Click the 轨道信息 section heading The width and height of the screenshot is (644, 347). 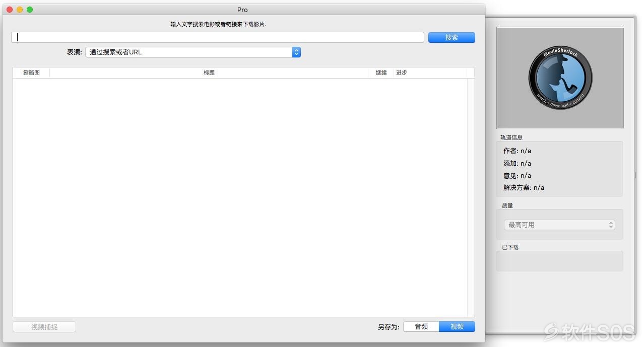511,137
